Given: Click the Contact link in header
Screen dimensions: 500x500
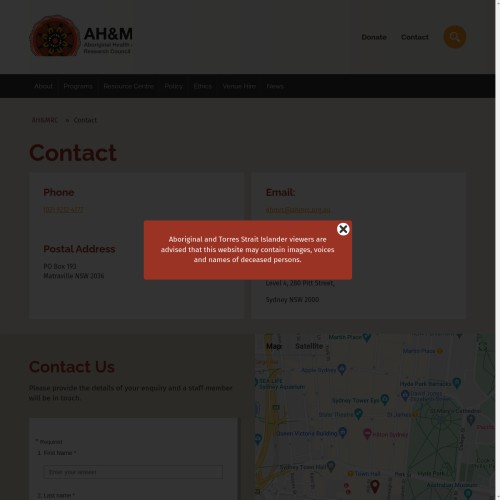Looking at the screenshot, I should point(415,37).
